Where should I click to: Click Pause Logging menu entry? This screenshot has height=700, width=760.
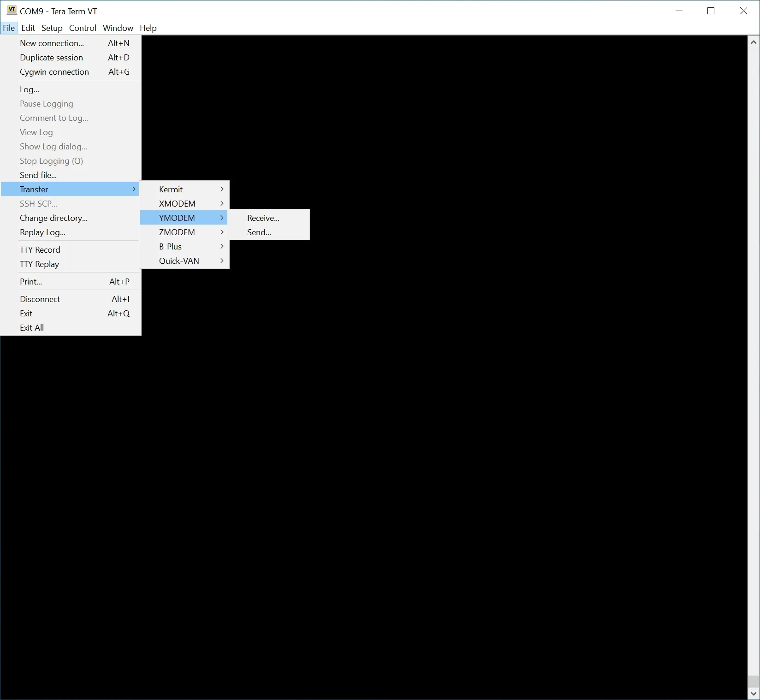coord(71,103)
